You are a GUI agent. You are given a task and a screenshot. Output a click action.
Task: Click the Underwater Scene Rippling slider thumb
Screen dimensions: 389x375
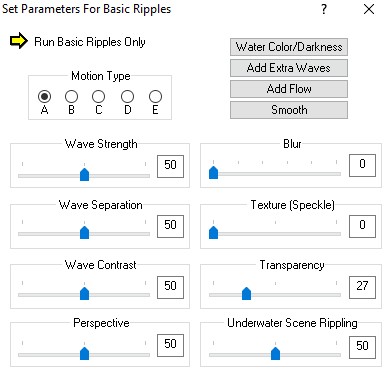coord(275,353)
